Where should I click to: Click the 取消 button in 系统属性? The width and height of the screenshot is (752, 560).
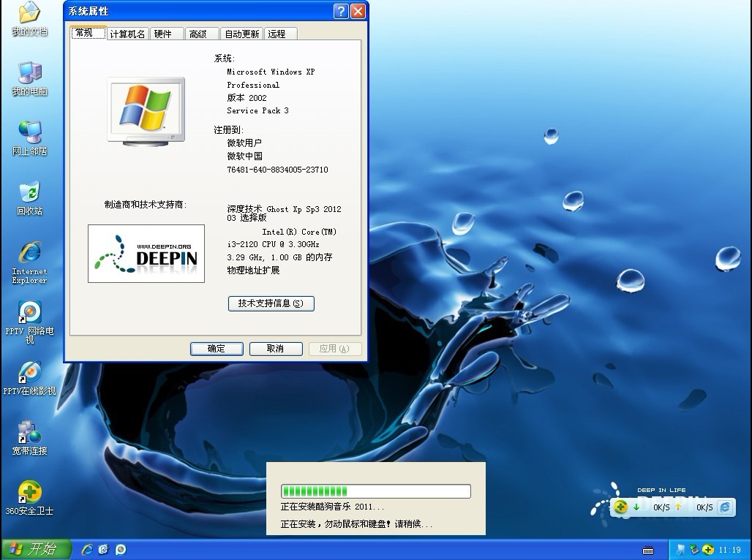pyautogui.click(x=276, y=349)
